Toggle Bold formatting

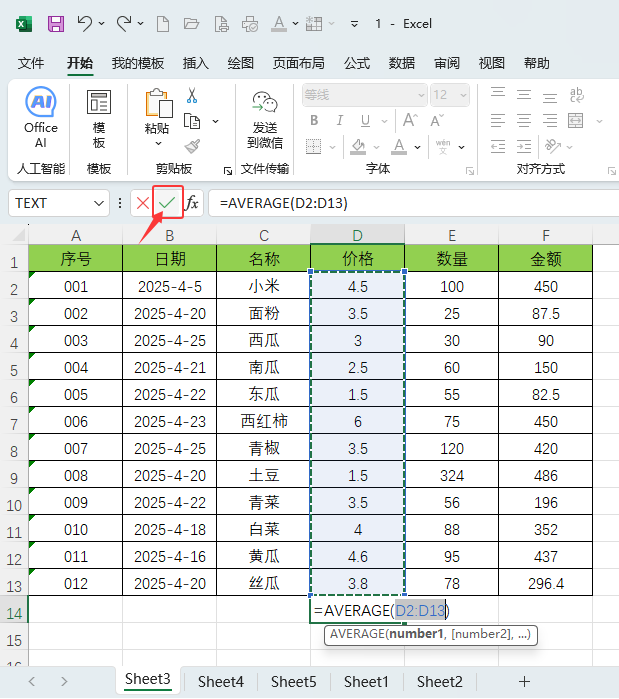(x=314, y=120)
